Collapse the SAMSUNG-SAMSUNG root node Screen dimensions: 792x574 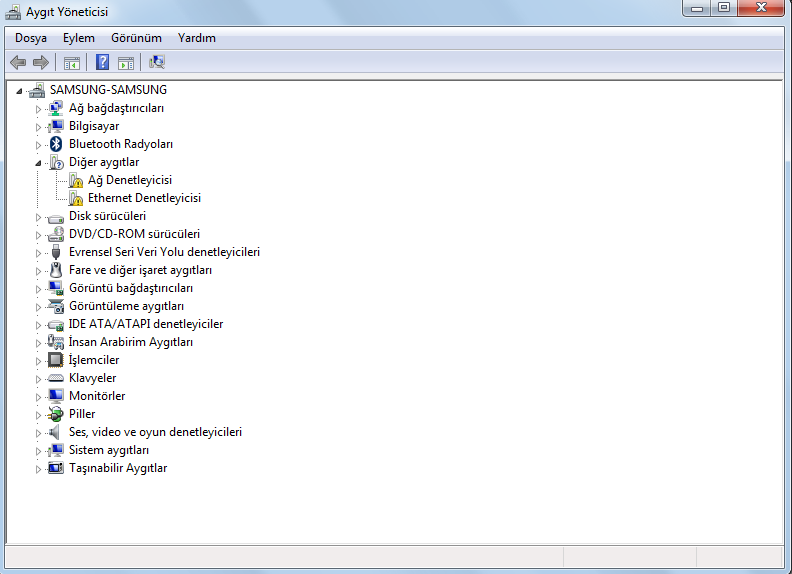19,91
